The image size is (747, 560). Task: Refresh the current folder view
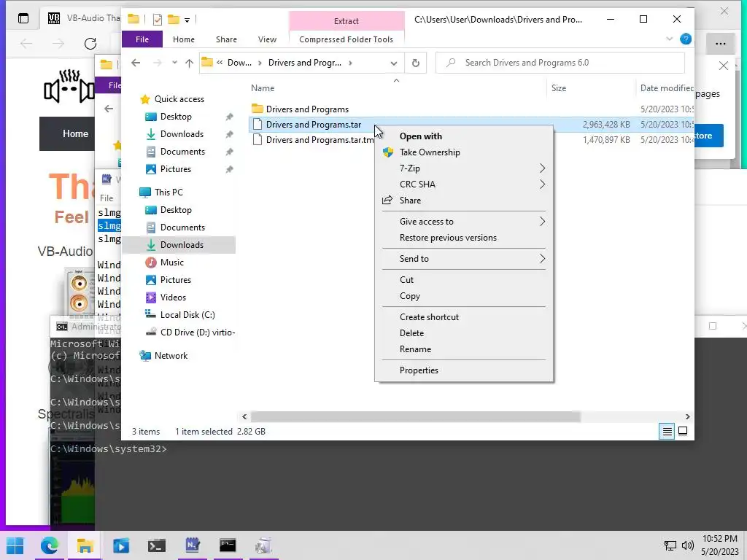click(x=415, y=63)
